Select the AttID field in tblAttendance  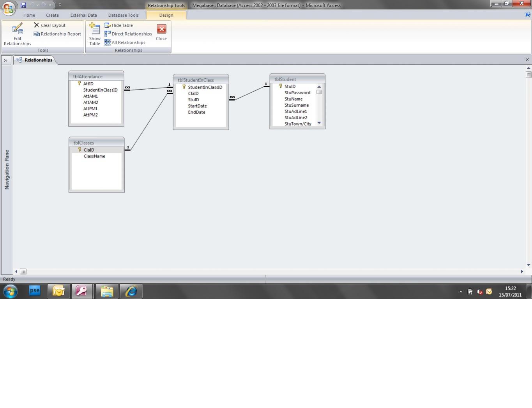(88, 84)
